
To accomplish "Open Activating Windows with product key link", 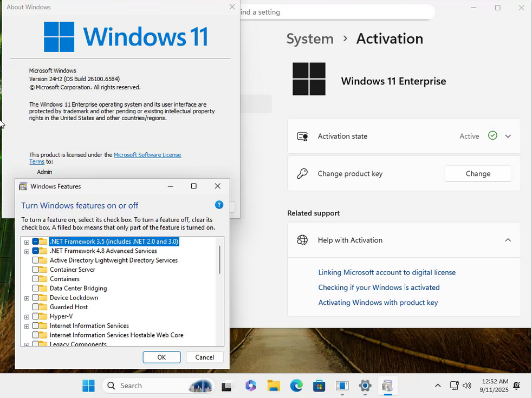I will point(378,302).
